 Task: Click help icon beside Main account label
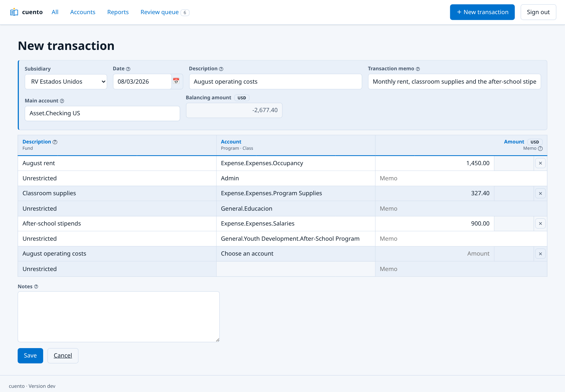pyautogui.click(x=62, y=101)
